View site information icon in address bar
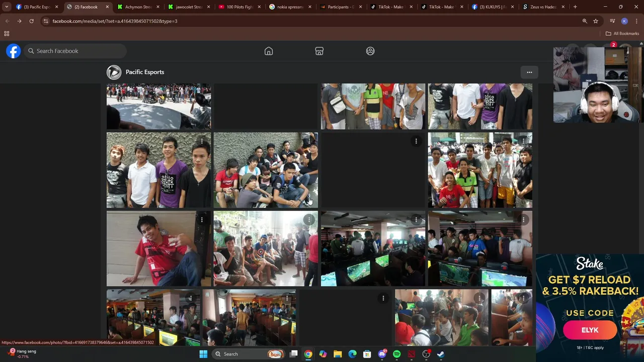Viewport: 644px width, 362px height. tap(46, 21)
